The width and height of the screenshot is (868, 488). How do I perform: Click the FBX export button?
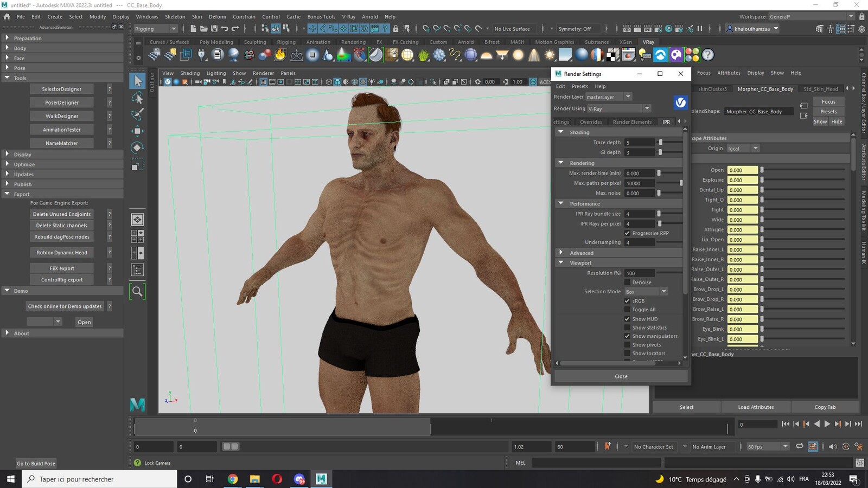(x=62, y=268)
